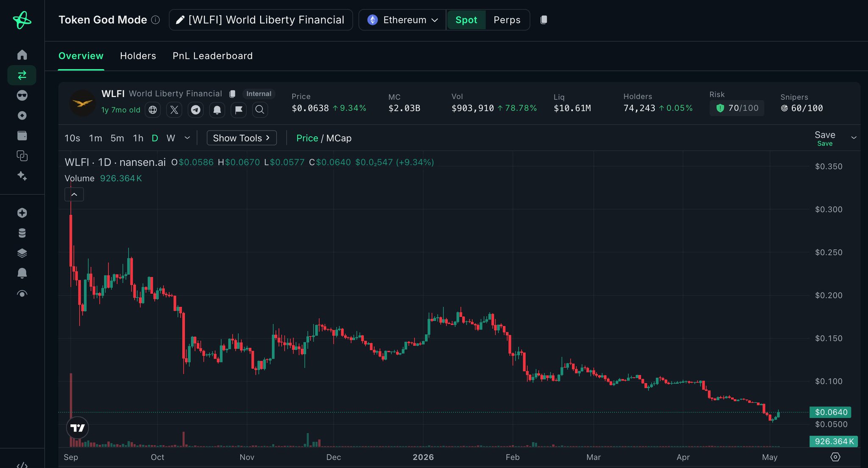Toggle chart to MCap view
This screenshot has height=468, width=868.
click(339, 138)
